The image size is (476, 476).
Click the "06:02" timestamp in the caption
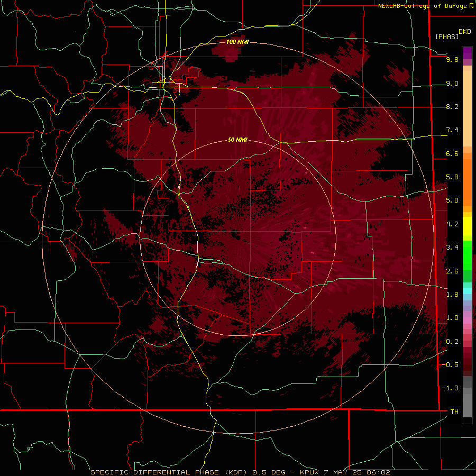pyautogui.click(x=378, y=472)
